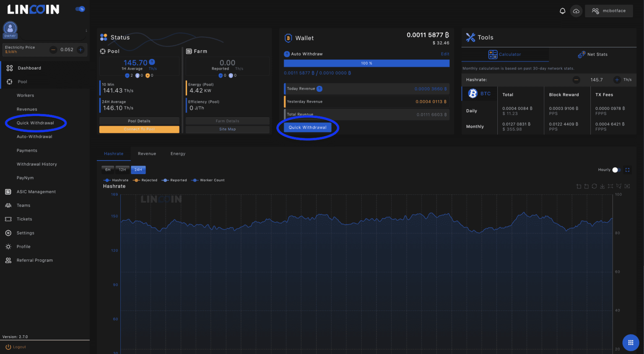Click the Quick Withdrawal button in the Wallet
Image resolution: width=644 pixels, height=354 pixels.
point(308,127)
